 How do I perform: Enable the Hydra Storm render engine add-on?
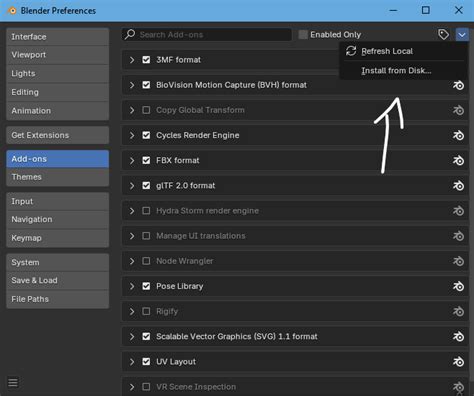coord(146,211)
